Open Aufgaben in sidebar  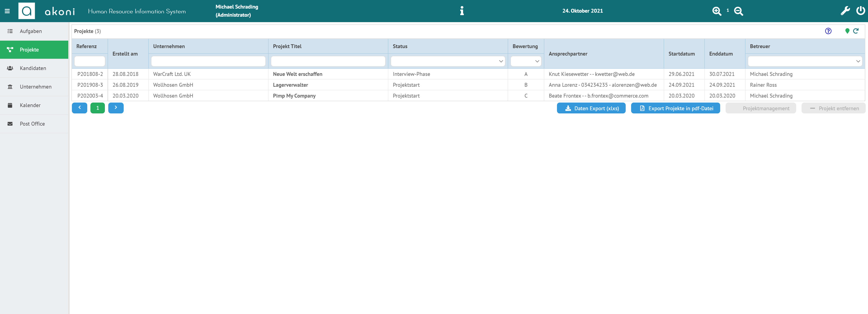pyautogui.click(x=34, y=31)
